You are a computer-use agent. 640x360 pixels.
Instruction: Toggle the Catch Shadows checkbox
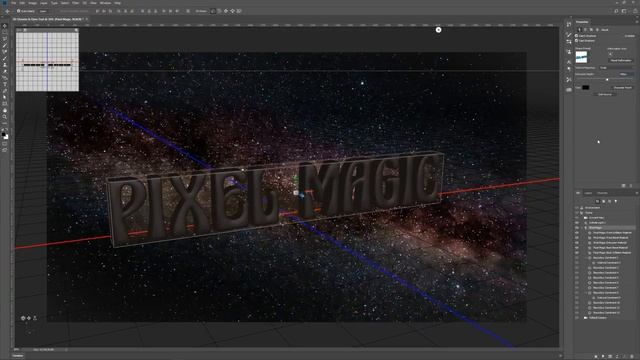pos(576,36)
